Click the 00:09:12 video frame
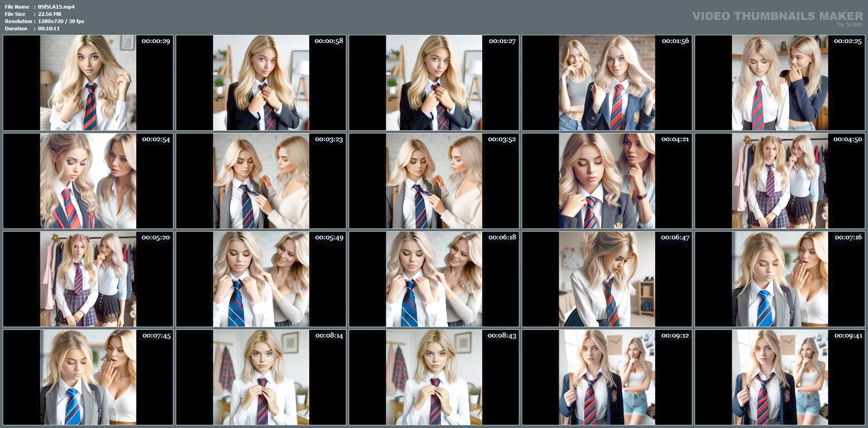The width and height of the screenshot is (868, 428). (607, 377)
